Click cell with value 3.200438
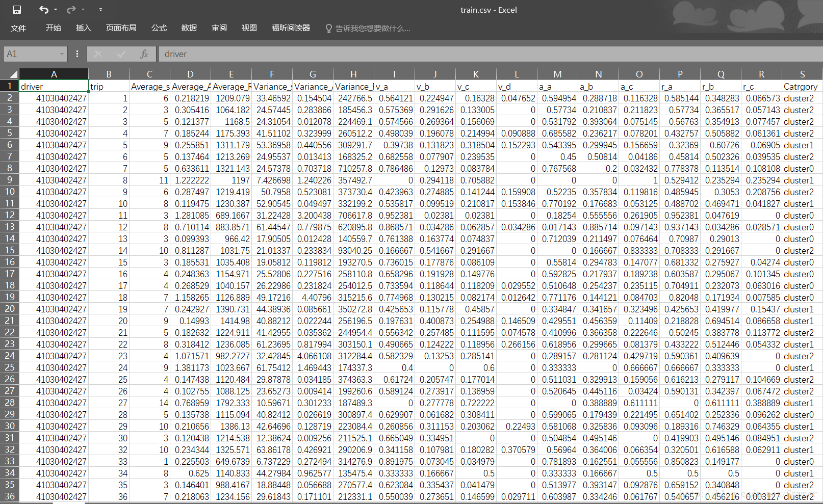Image resolution: width=823 pixels, height=504 pixels. click(313, 215)
